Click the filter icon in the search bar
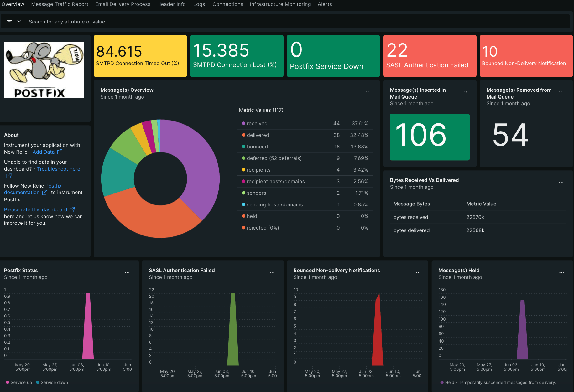Image resolution: width=574 pixels, height=392 pixels. 9,21
